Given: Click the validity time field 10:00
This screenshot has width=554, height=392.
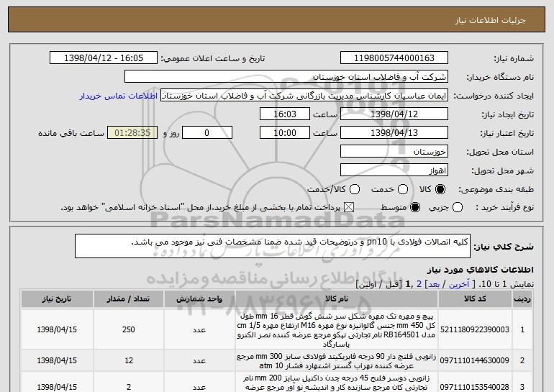Looking at the screenshot, I should (x=285, y=133).
